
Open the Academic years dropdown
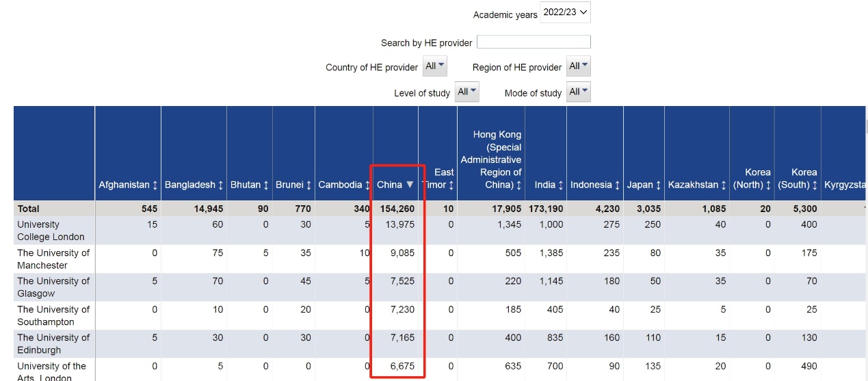click(x=565, y=13)
